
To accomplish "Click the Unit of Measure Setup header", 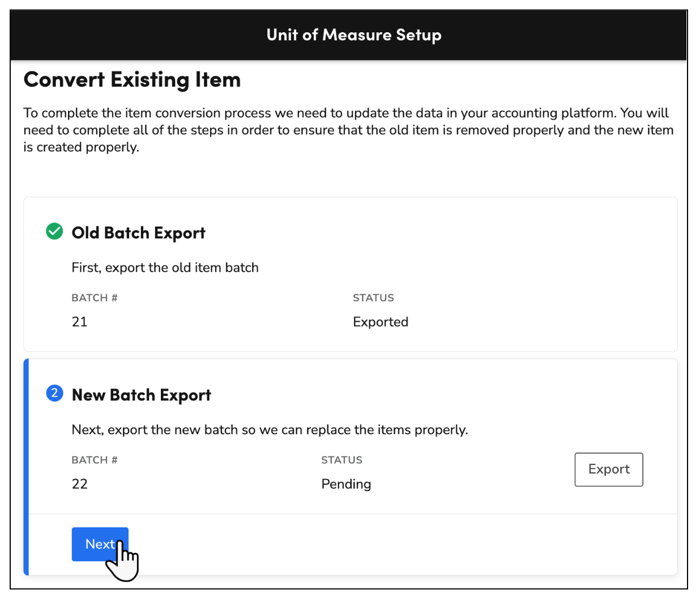I will pos(353,35).
